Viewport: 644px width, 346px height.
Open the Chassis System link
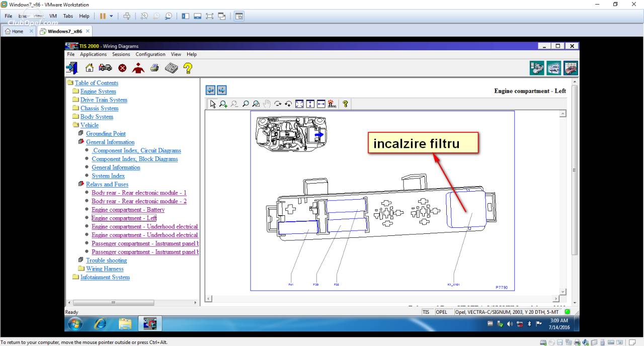(99, 108)
